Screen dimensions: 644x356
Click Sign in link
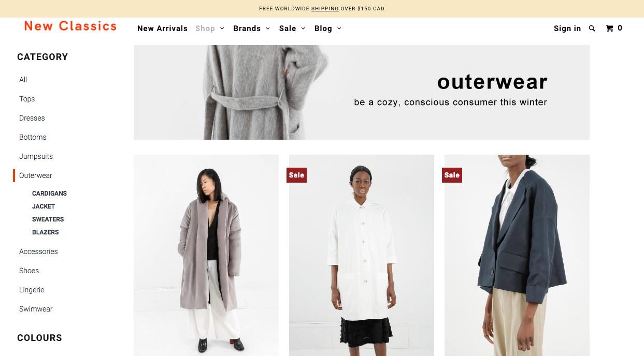[567, 28]
